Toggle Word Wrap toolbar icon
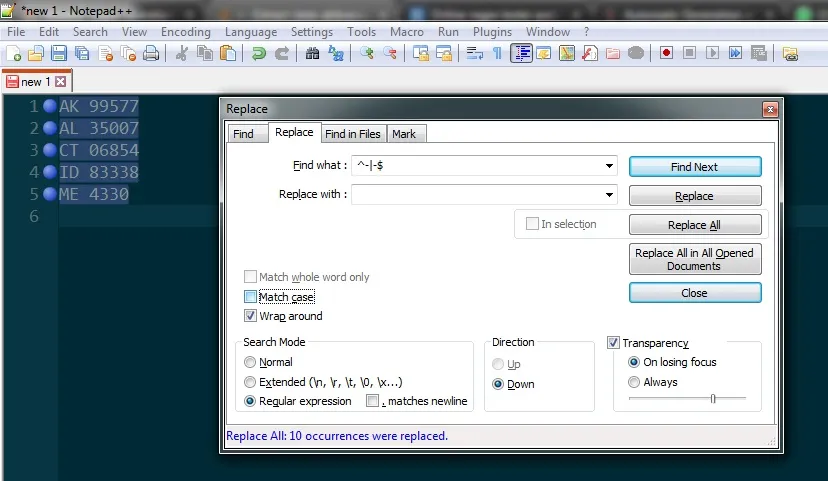The image size is (828, 481). point(474,53)
